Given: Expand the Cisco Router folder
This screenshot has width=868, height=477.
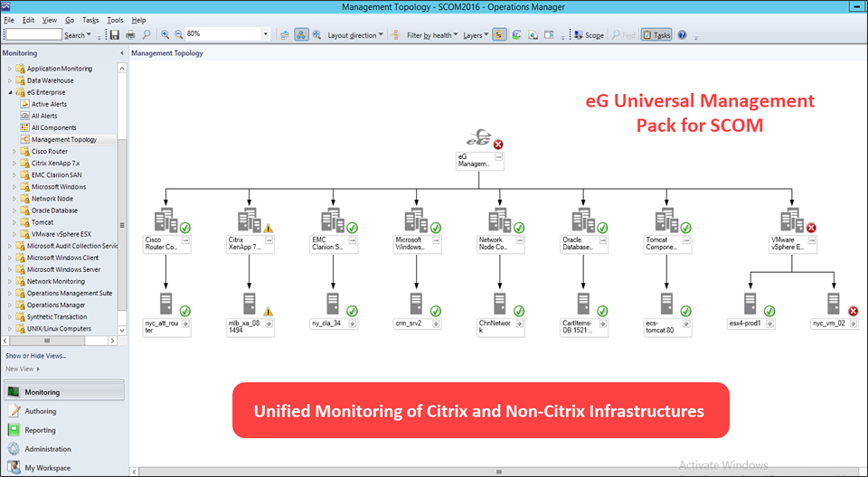Looking at the screenshot, I should coord(14,151).
